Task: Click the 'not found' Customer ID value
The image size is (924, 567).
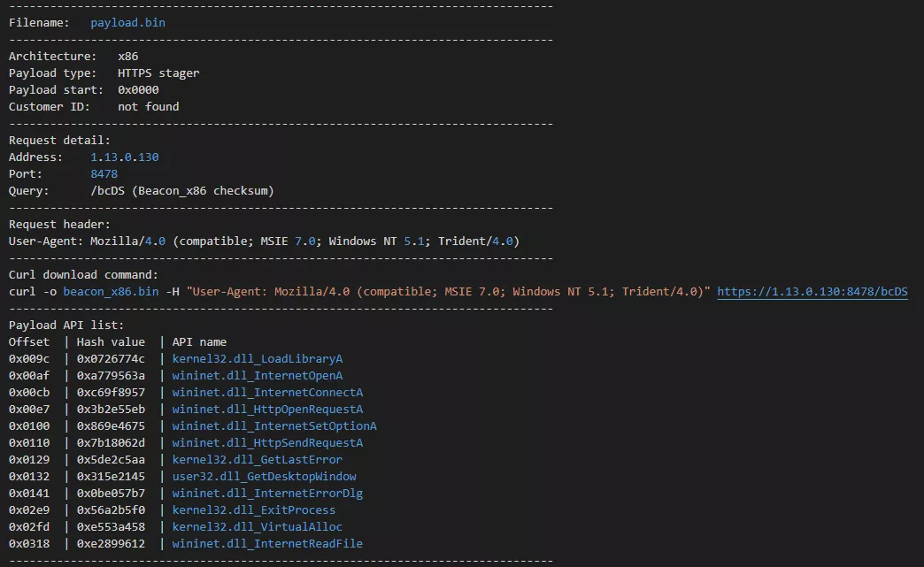Action: (148, 106)
